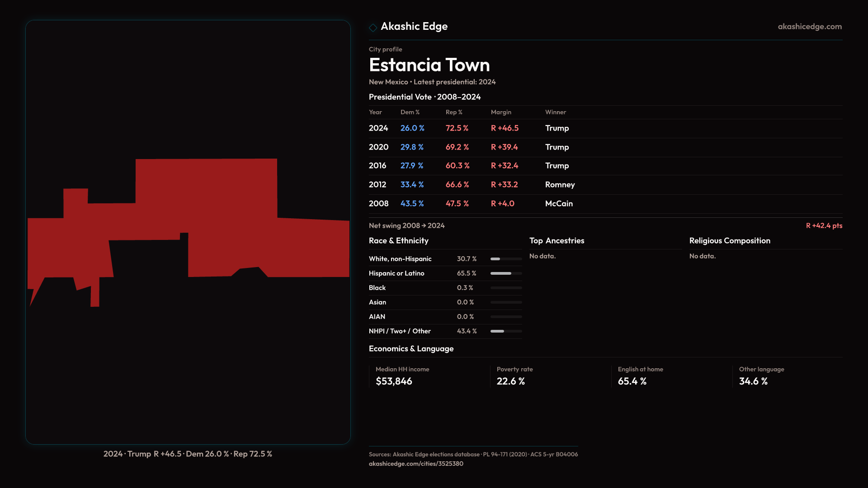Click the 2016 R +32.4 margin value
The width and height of the screenshot is (868, 488).
click(505, 166)
